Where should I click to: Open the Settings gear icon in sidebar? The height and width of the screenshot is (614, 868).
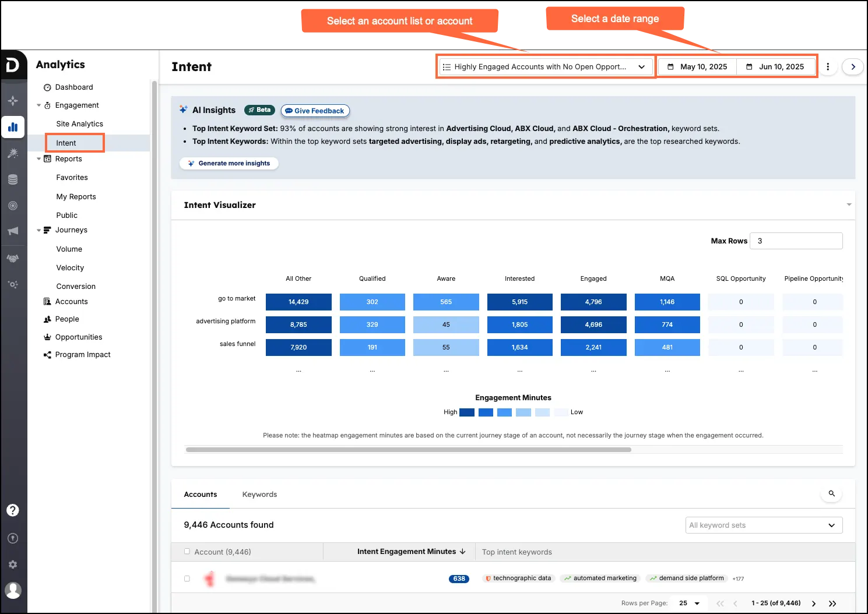tap(13, 564)
